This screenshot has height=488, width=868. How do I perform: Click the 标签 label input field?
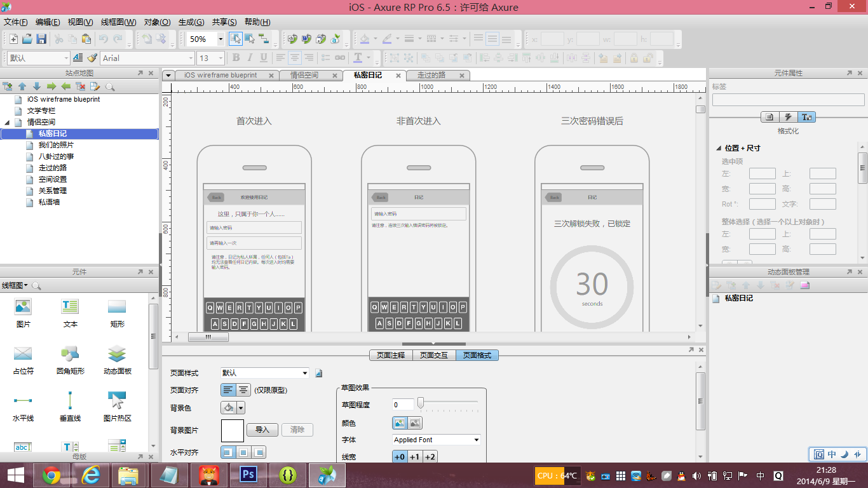point(788,100)
